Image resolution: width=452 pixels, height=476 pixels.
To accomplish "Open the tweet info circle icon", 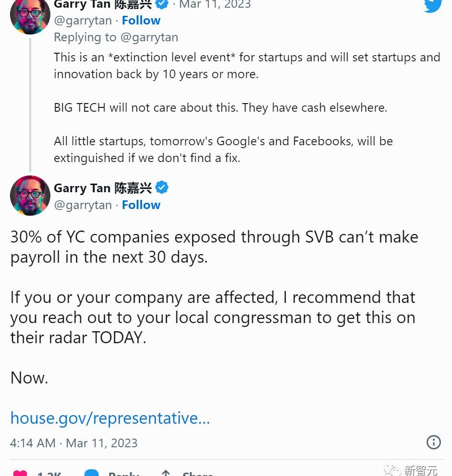I will [x=433, y=442].
